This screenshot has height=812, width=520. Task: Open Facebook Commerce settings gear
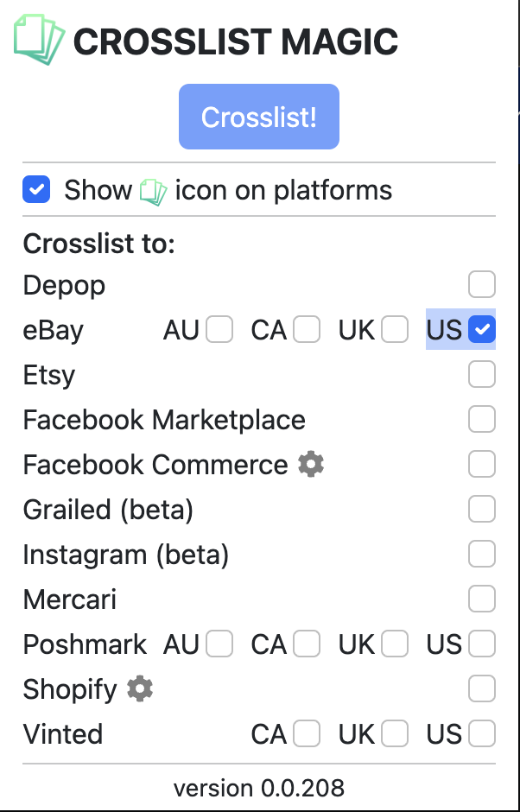tap(311, 464)
